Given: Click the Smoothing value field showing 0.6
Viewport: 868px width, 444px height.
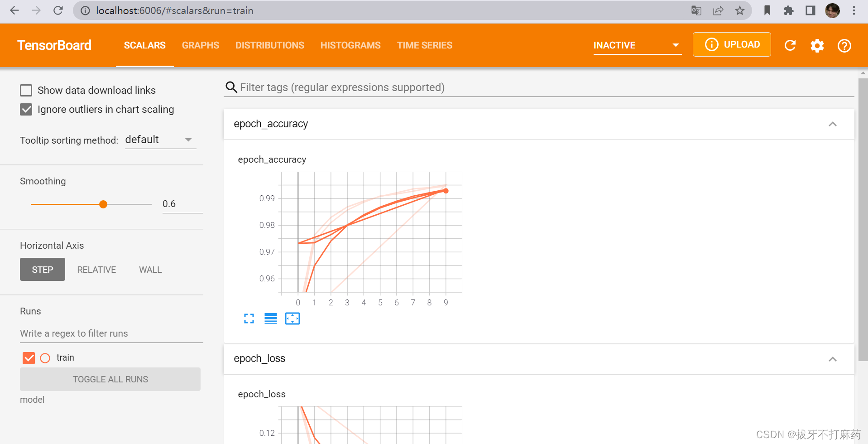Looking at the screenshot, I should pos(182,204).
